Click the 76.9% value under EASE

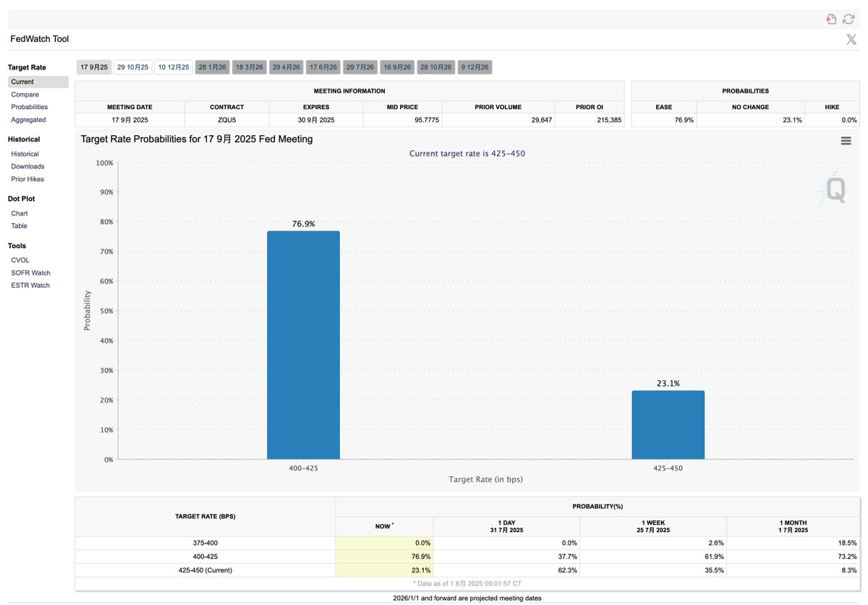coord(684,120)
